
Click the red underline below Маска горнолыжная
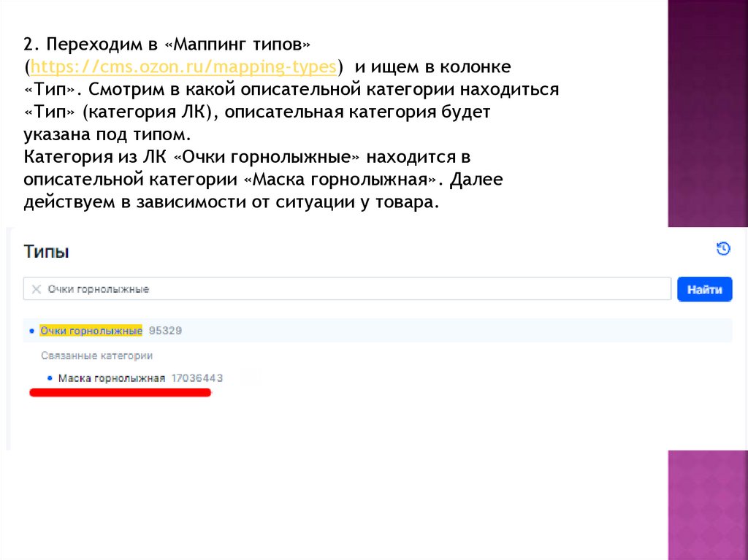pos(119,393)
